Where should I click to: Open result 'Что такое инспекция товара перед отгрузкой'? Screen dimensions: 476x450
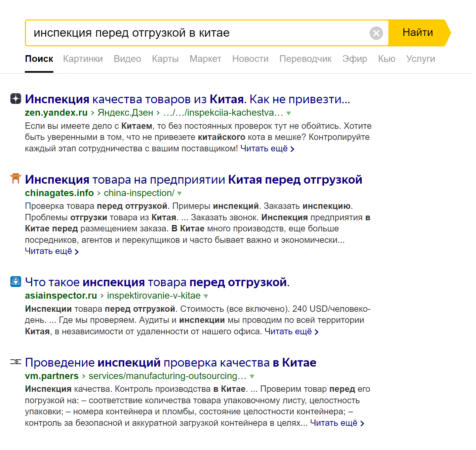[157, 282]
